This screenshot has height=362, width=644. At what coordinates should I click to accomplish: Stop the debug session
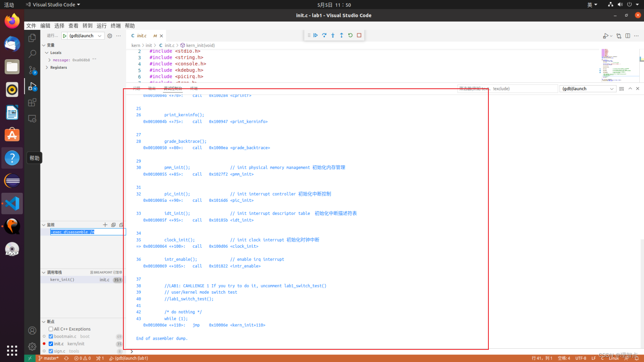pos(359,35)
